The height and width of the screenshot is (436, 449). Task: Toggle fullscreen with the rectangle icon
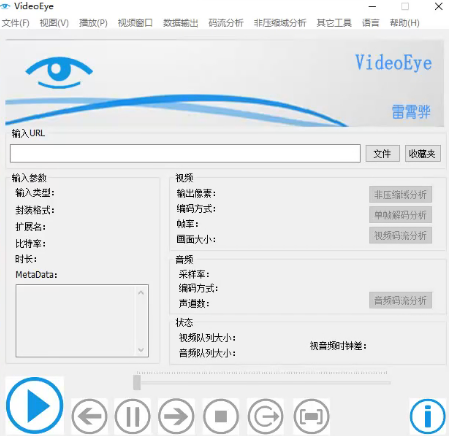point(311,416)
